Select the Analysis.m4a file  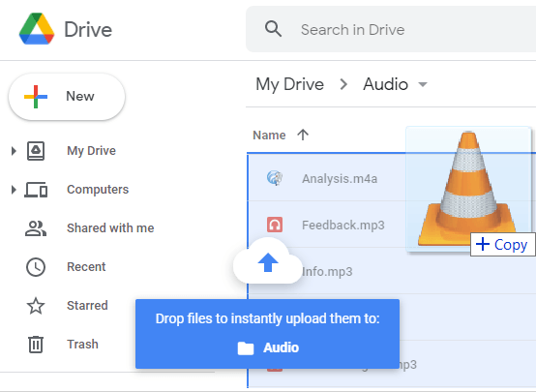coord(340,178)
